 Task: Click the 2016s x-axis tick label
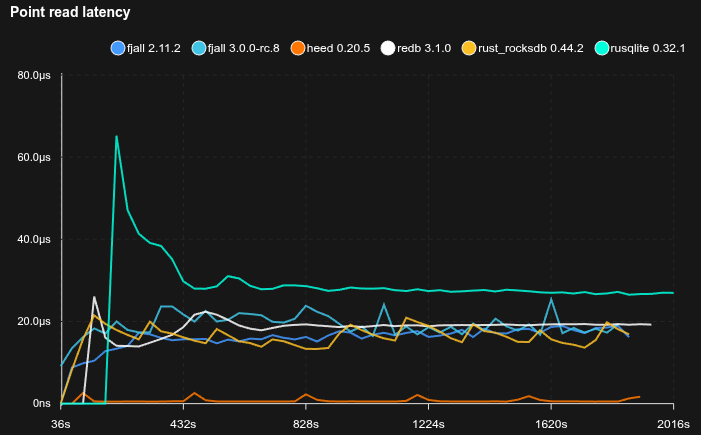point(673,425)
